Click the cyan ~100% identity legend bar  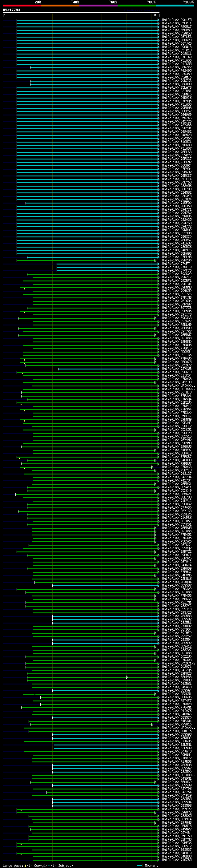coord(175,6)
